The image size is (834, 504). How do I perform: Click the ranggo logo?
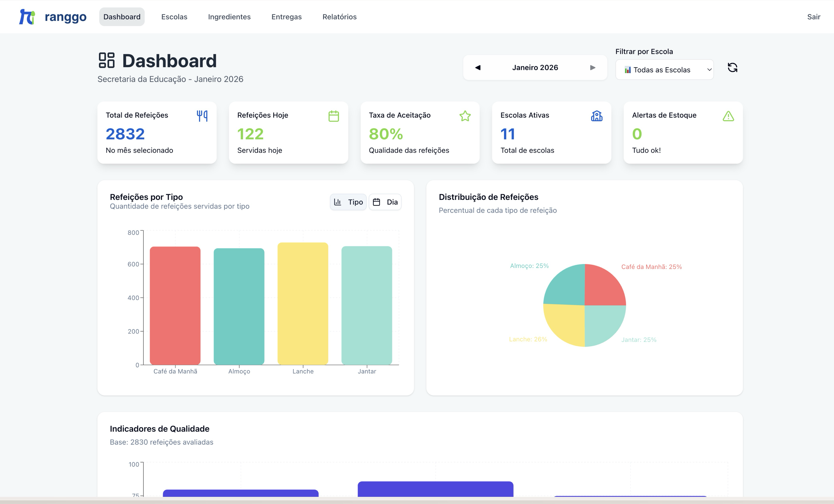(52, 16)
